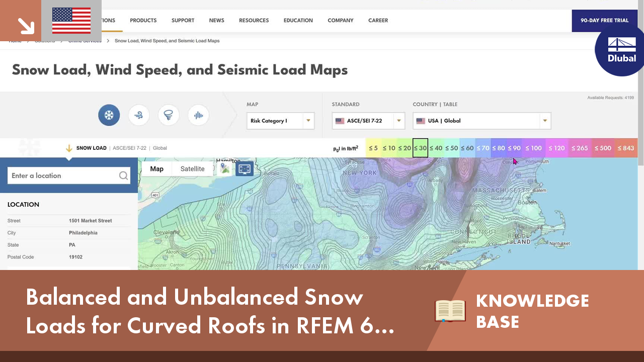Click the 90-DAY FREE TRIAL button
The height and width of the screenshot is (362, 644).
click(604, 20)
